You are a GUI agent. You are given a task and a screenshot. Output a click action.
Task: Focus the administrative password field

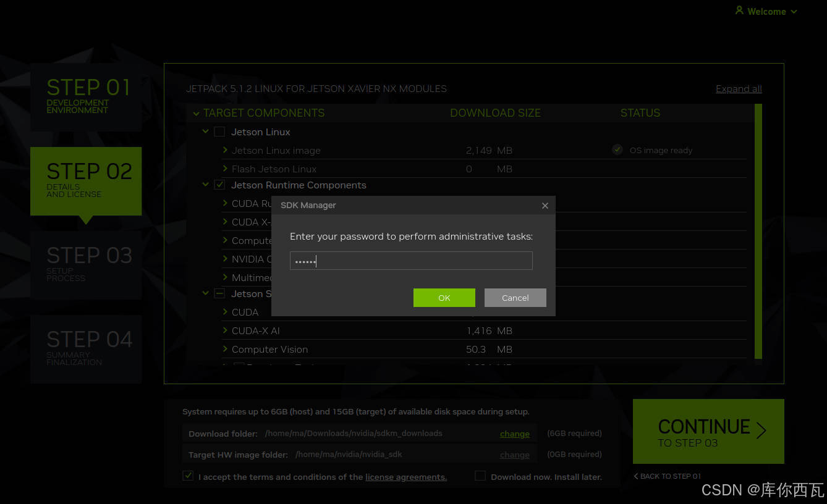pyautogui.click(x=411, y=261)
